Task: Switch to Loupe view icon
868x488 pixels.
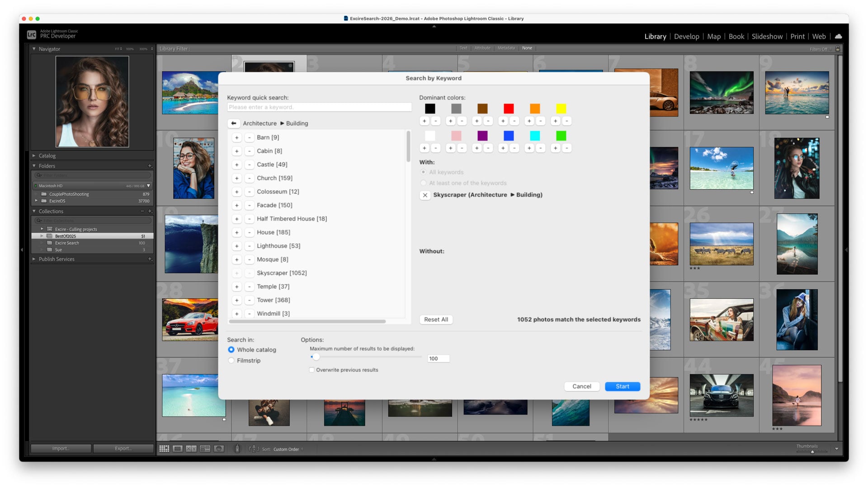Action: (178, 449)
